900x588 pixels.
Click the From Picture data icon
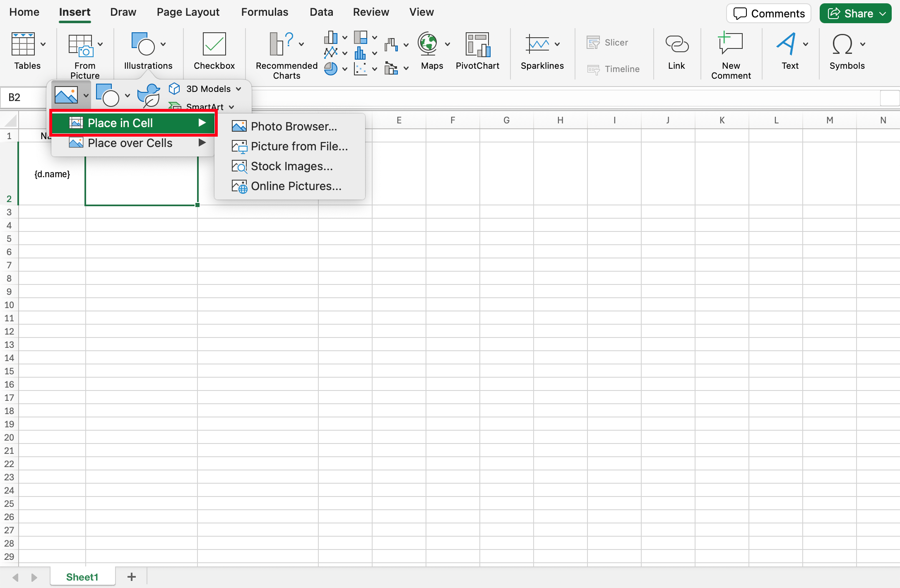tap(81, 46)
